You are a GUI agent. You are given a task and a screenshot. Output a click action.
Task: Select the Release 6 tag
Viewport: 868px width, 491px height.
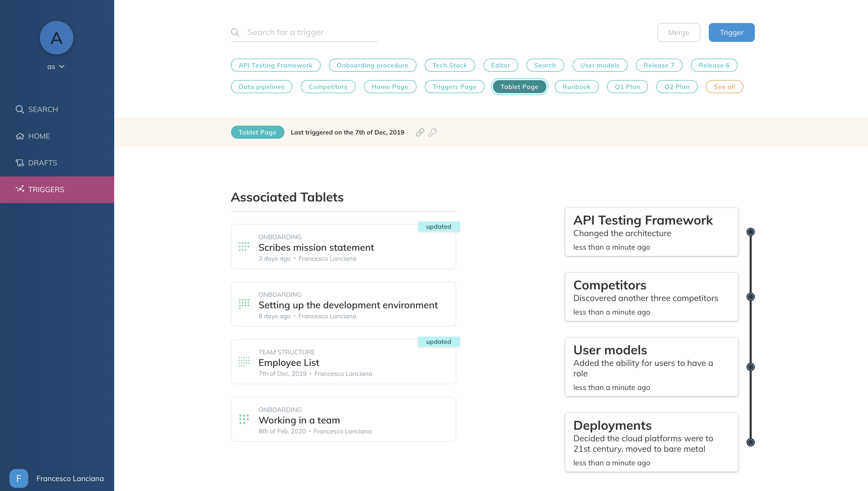coord(714,65)
